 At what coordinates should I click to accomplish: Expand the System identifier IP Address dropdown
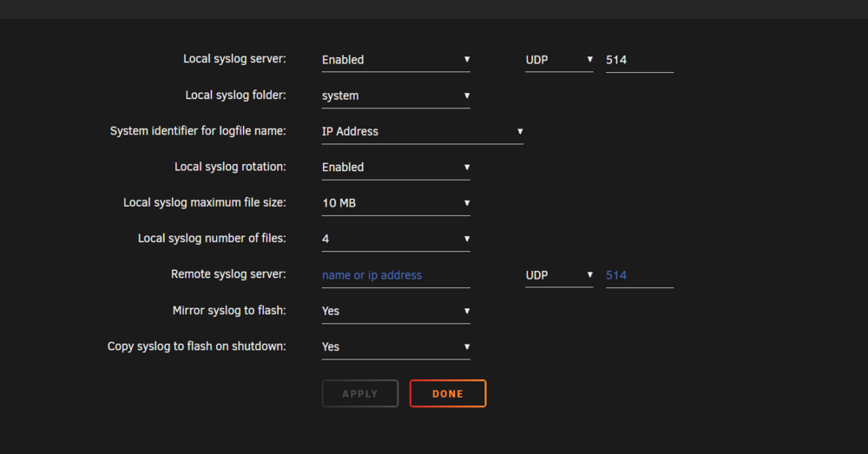(x=423, y=132)
